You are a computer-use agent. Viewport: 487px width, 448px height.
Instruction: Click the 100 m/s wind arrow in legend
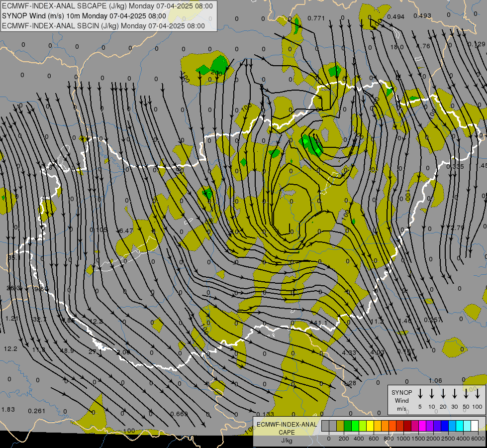pyautogui.click(x=478, y=394)
